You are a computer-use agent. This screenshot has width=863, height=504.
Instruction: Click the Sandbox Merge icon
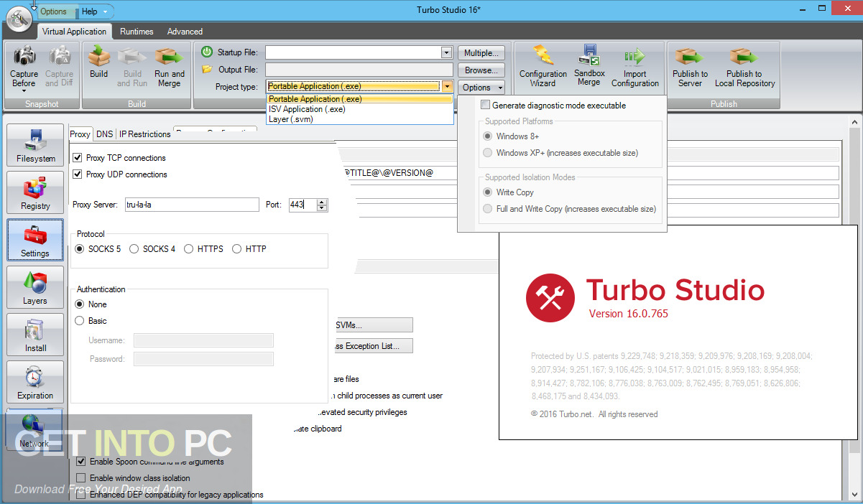[x=589, y=55]
